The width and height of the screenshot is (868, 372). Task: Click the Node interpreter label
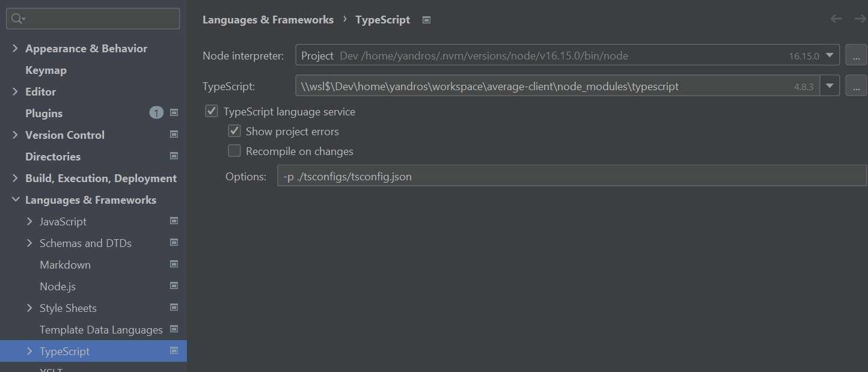pyautogui.click(x=243, y=56)
